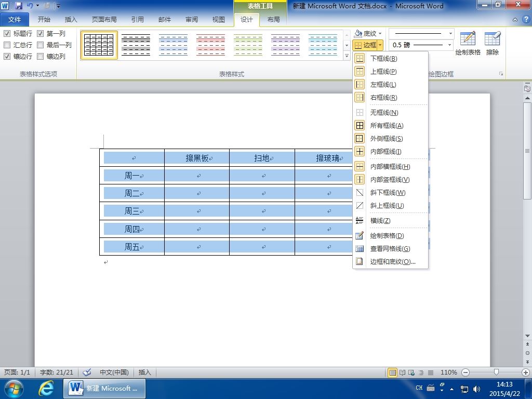Open Internet Explorer from taskbar
The image size is (532, 399).
tap(46, 388)
